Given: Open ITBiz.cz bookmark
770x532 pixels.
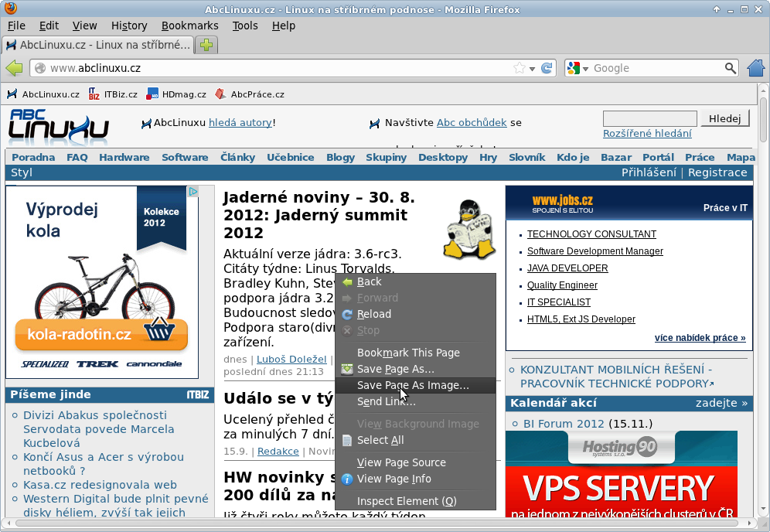Looking at the screenshot, I should (113, 94).
